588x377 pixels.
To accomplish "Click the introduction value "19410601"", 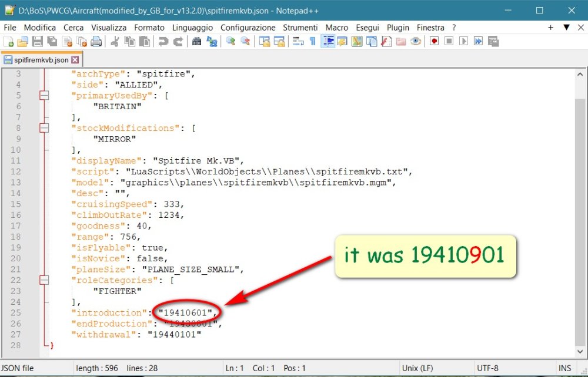I will point(185,312).
